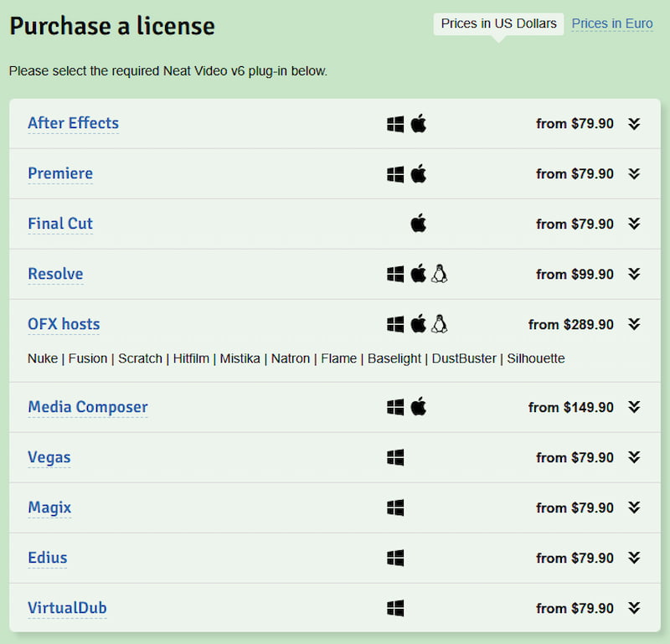This screenshot has height=644, width=670.
Task: Click the 'Hitfilm' host name text
Action: [x=191, y=358]
